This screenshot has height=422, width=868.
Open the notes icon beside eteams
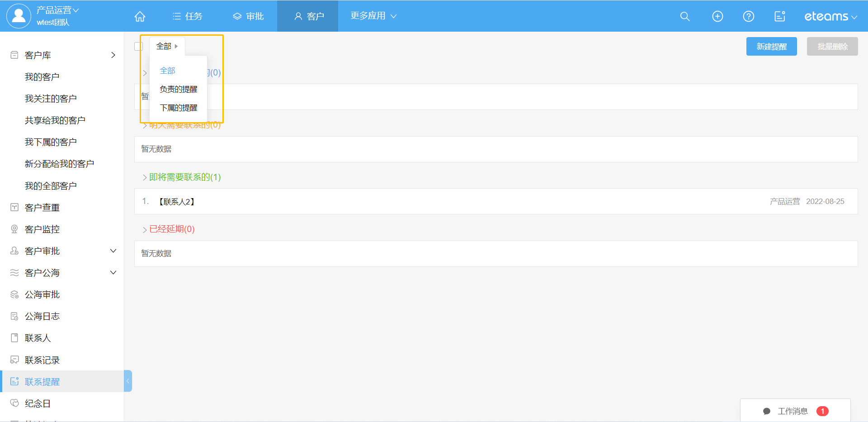(x=780, y=16)
